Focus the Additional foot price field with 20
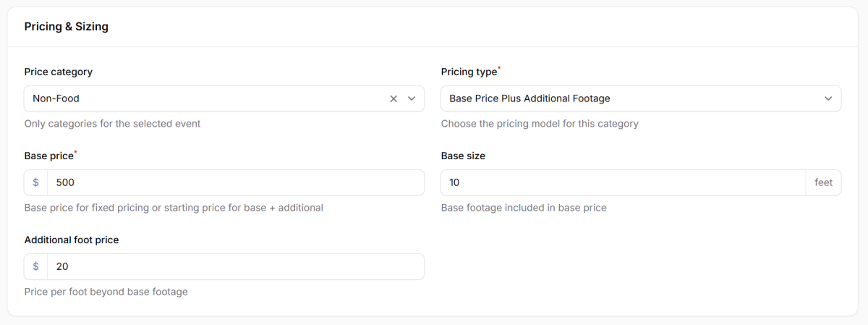 (235, 266)
